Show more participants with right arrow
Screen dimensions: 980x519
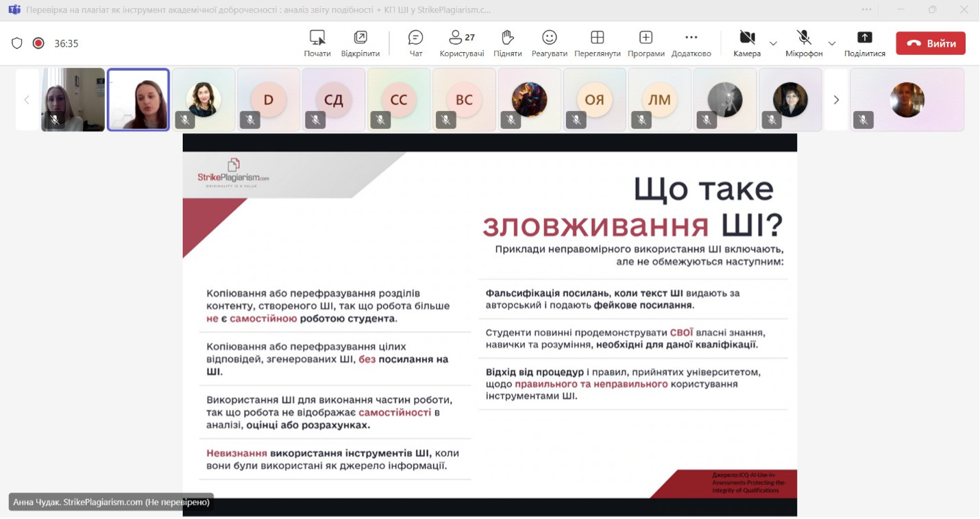pos(836,99)
